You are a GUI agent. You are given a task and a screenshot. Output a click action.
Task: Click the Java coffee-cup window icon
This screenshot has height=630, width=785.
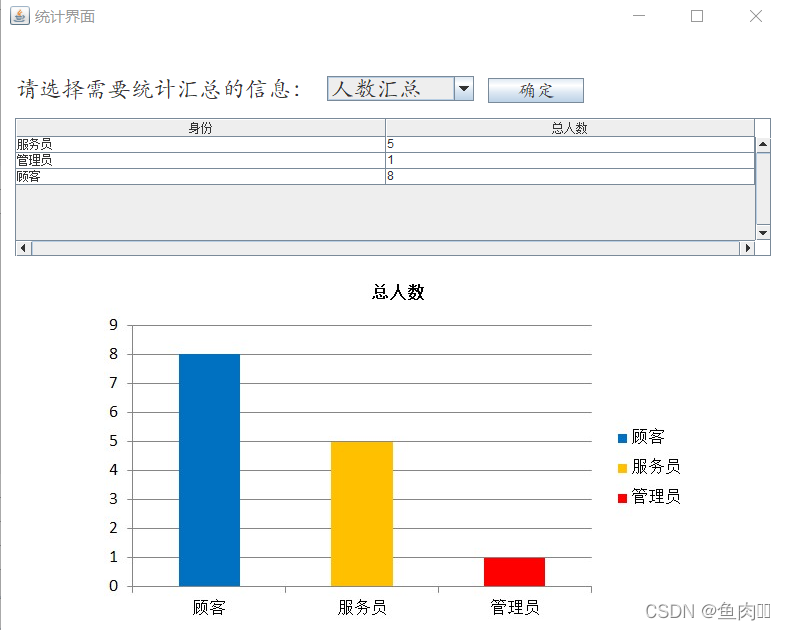point(20,16)
